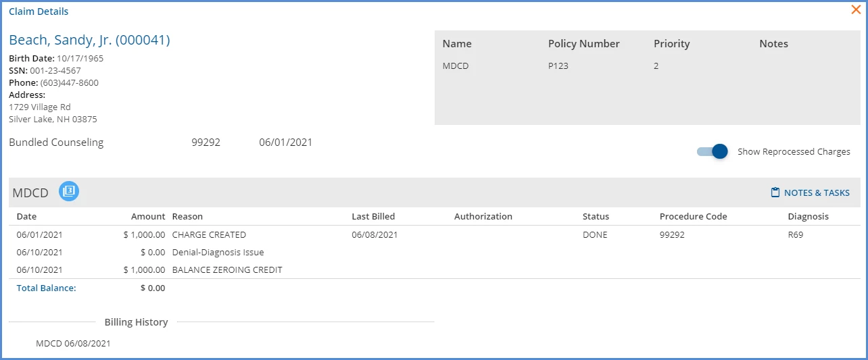The width and height of the screenshot is (868, 360).
Task: Close the Claim Details dialog
Action: (x=855, y=10)
